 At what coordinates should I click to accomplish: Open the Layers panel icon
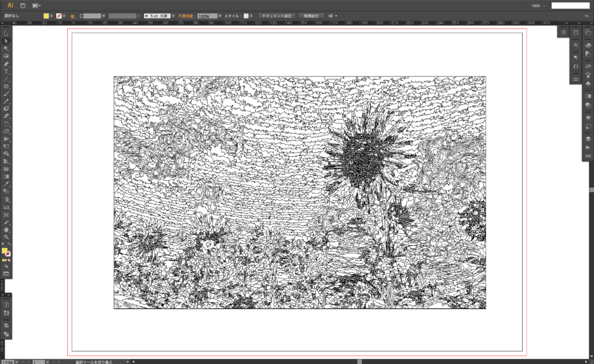(588, 139)
